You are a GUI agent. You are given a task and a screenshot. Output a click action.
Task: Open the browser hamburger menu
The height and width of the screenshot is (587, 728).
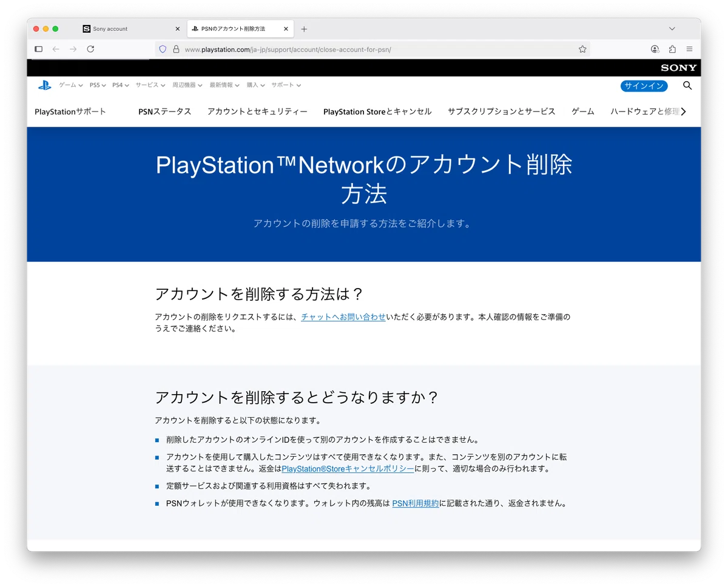click(x=690, y=49)
